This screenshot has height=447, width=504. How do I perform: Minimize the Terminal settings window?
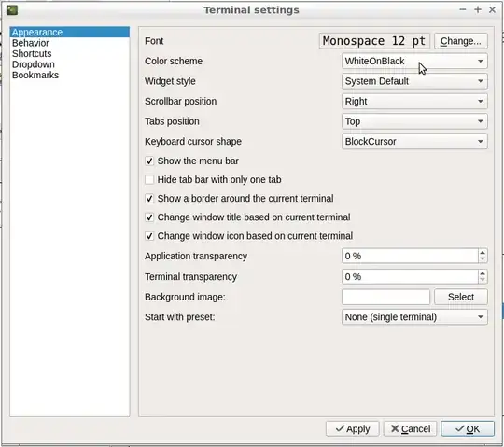[x=463, y=9]
